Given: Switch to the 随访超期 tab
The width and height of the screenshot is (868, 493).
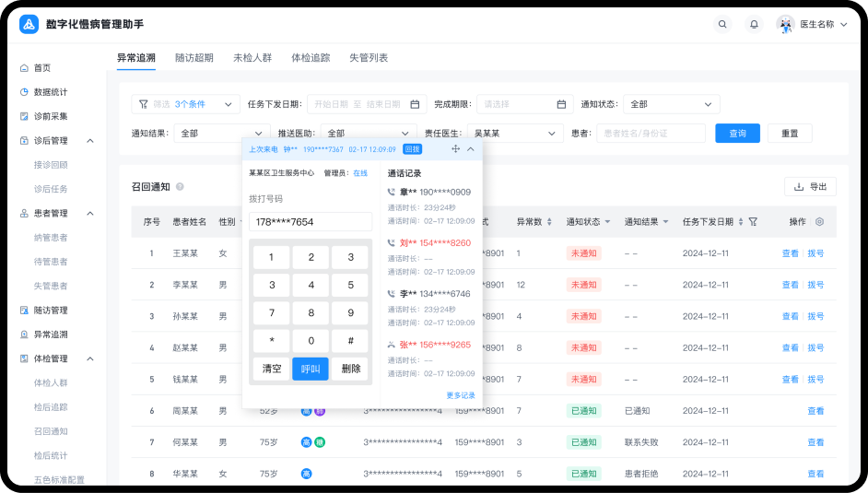Looking at the screenshot, I should point(194,57).
